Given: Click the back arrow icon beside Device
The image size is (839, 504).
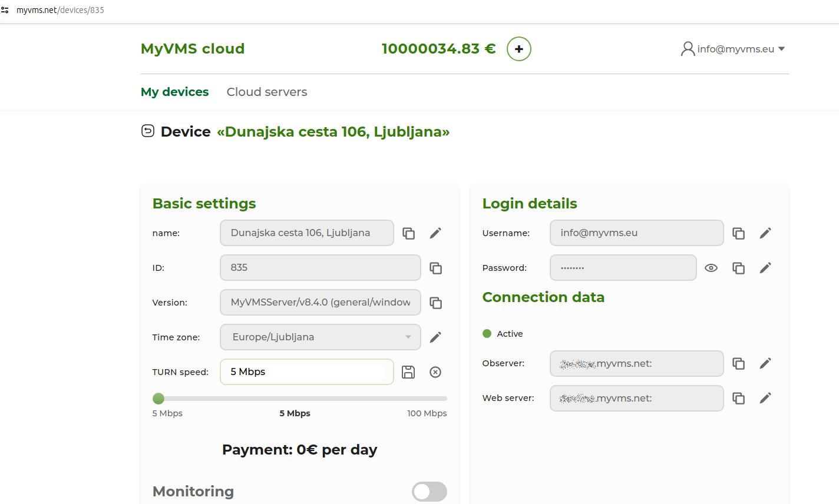Looking at the screenshot, I should (148, 131).
